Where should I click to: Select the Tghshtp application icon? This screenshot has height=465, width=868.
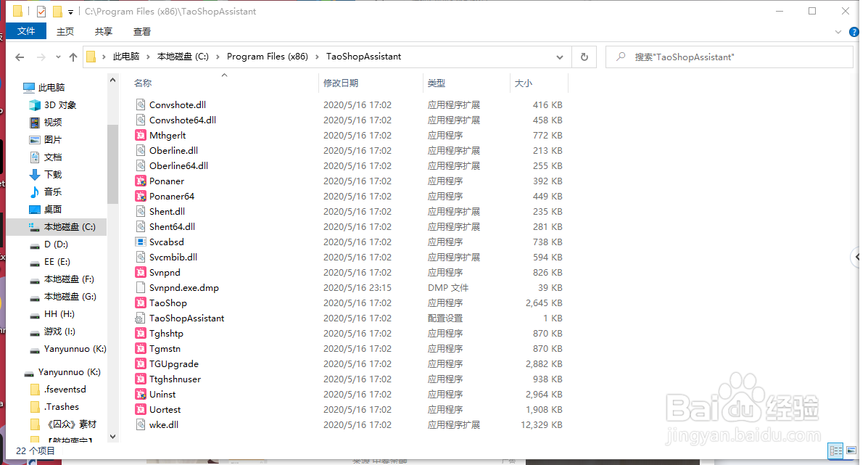(x=141, y=333)
